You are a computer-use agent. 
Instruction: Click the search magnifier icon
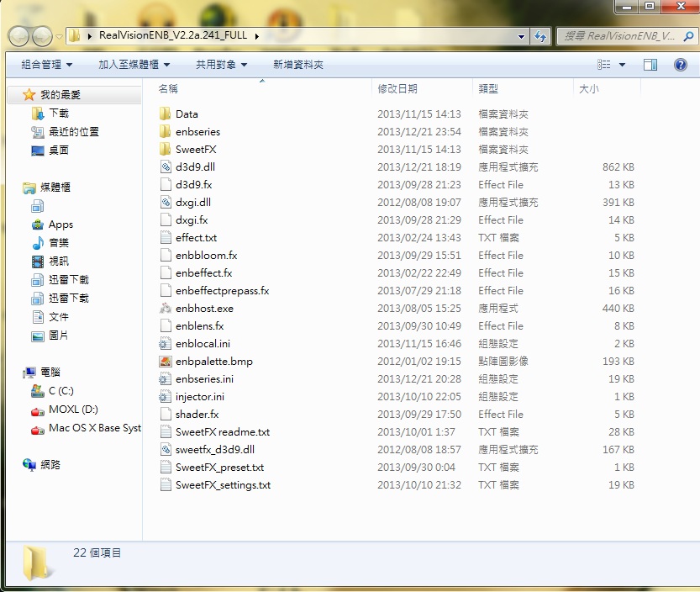pos(688,36)
